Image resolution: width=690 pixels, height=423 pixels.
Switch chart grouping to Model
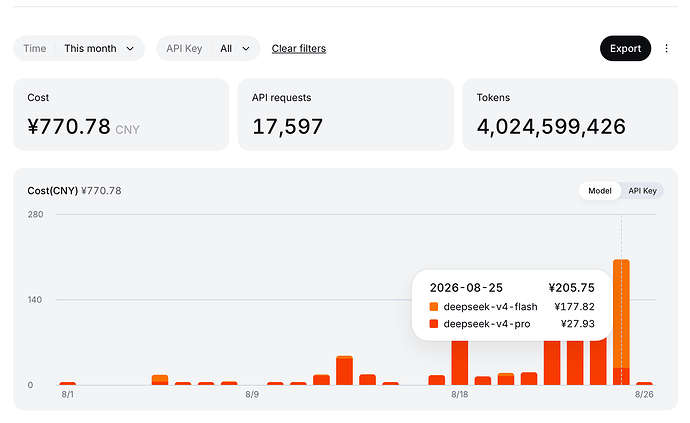600,191
